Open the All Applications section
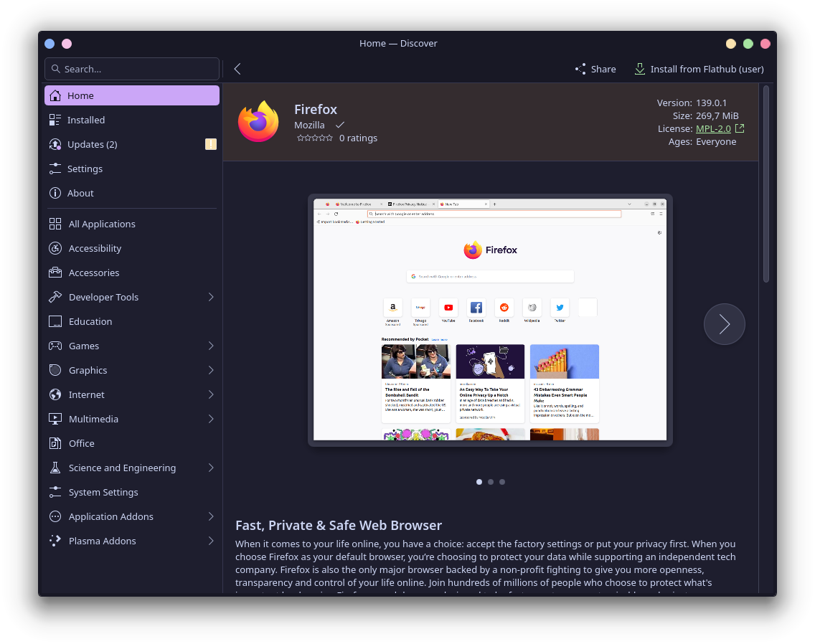 (x=55, y=224)
